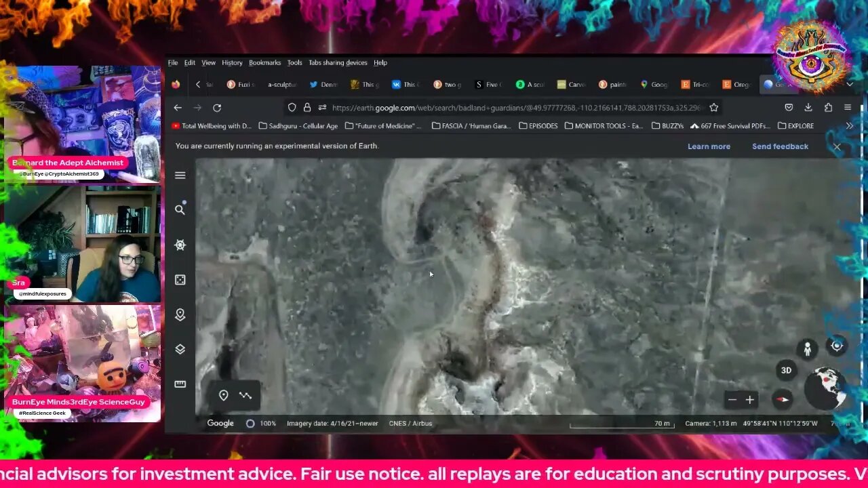
Task: Switch to the Google Maps tab
Action: (x=655, y=85)
